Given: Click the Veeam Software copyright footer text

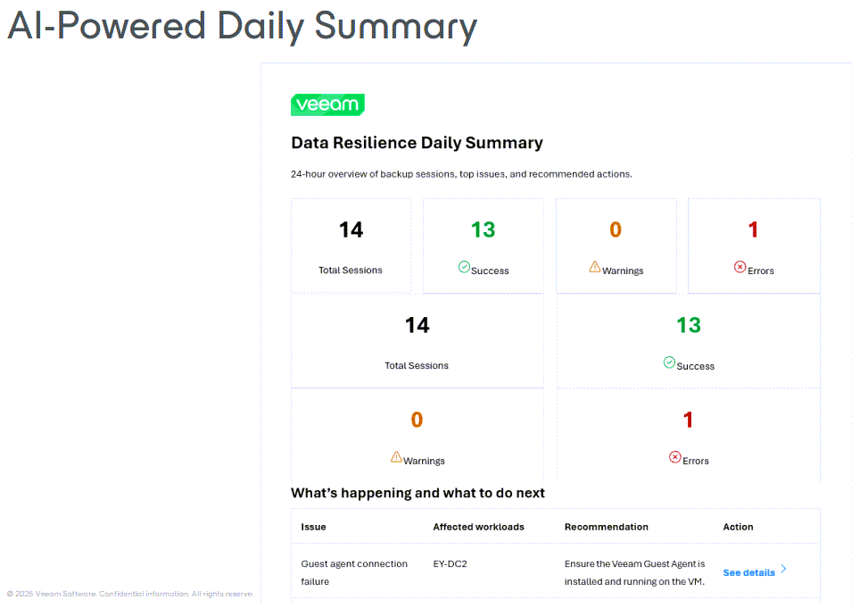Looking at the screenshot, I should click(129, 594).
